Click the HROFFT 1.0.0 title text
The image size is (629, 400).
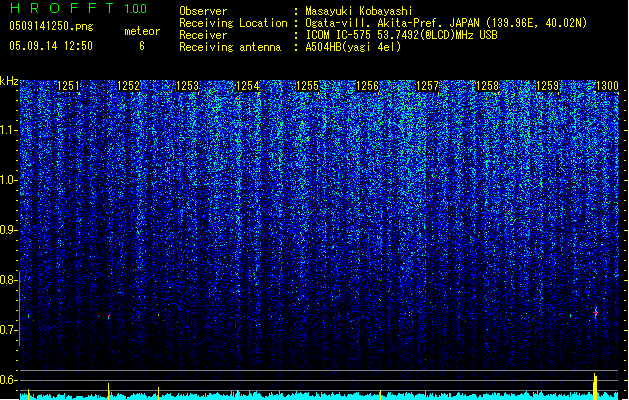pos(78,8)
